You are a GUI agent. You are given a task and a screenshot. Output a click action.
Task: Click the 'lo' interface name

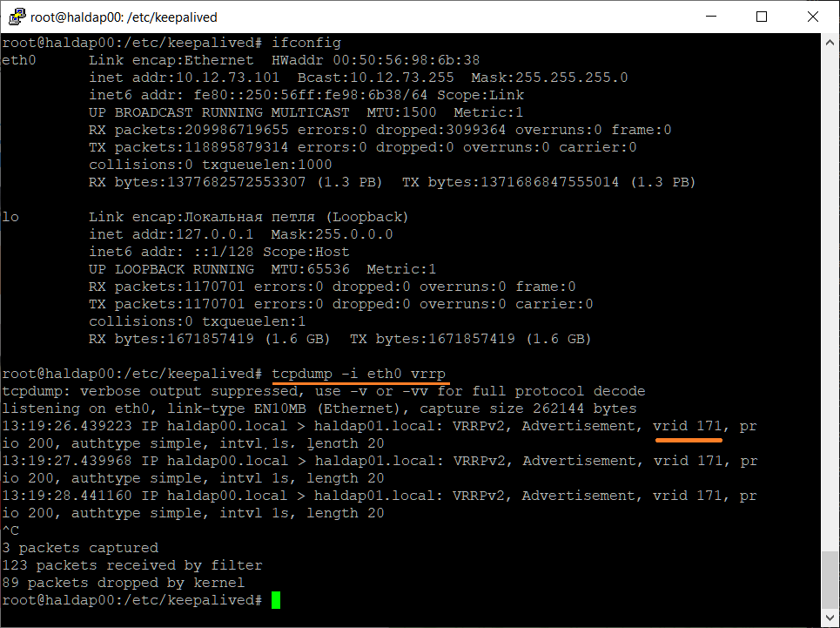[x=10, y=217]
